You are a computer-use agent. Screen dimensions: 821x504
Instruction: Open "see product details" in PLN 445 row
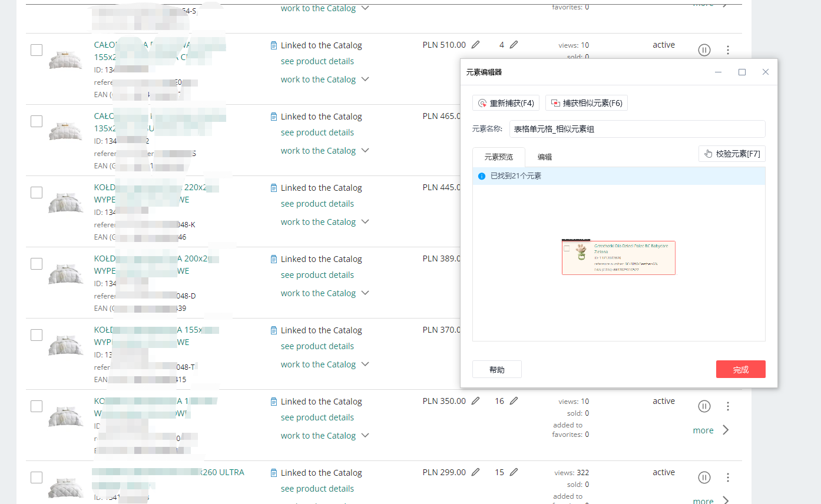317,204
